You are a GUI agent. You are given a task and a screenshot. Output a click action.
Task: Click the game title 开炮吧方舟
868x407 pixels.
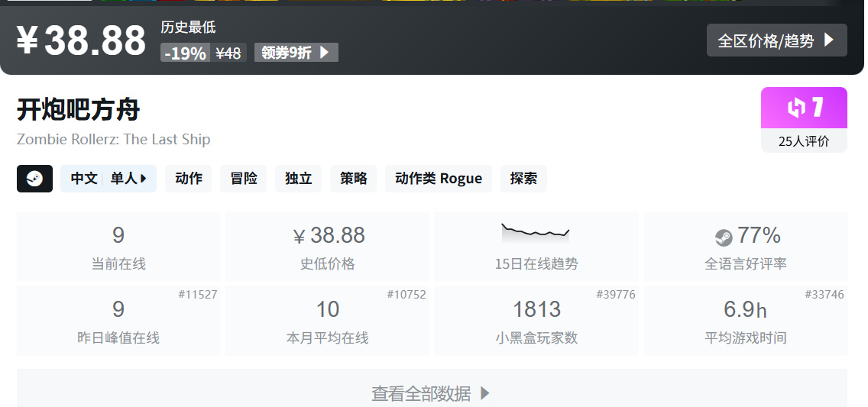point(78,109)
